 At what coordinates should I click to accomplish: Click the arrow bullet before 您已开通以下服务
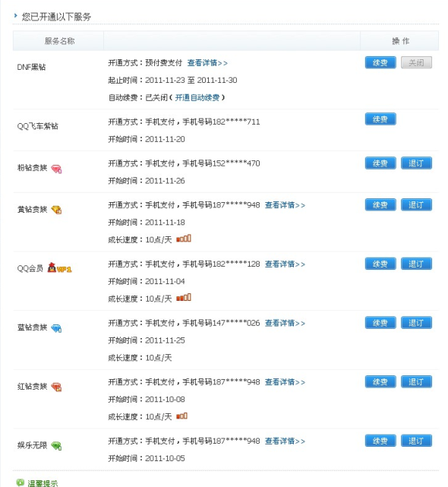(x=15, y=15)
